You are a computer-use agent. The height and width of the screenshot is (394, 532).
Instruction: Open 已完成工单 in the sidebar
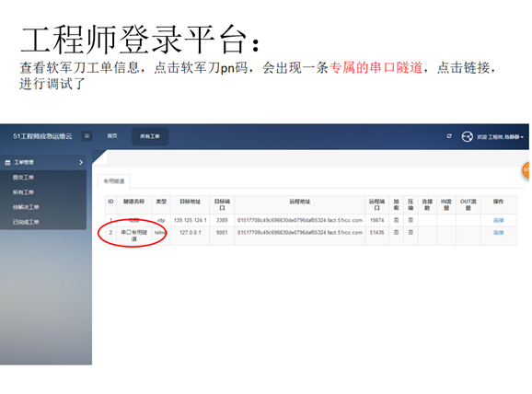coord(26,222)
